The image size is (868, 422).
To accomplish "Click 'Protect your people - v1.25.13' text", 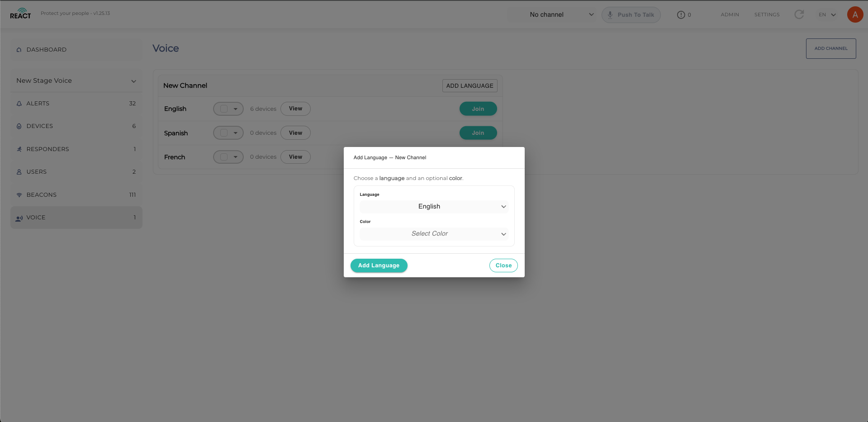I will click(x=75, y=13).
